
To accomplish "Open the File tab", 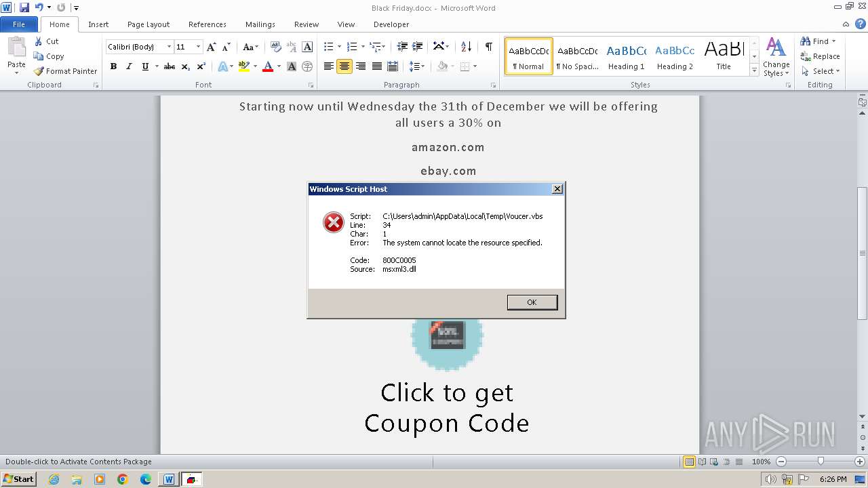I will [x=19, y=24].
